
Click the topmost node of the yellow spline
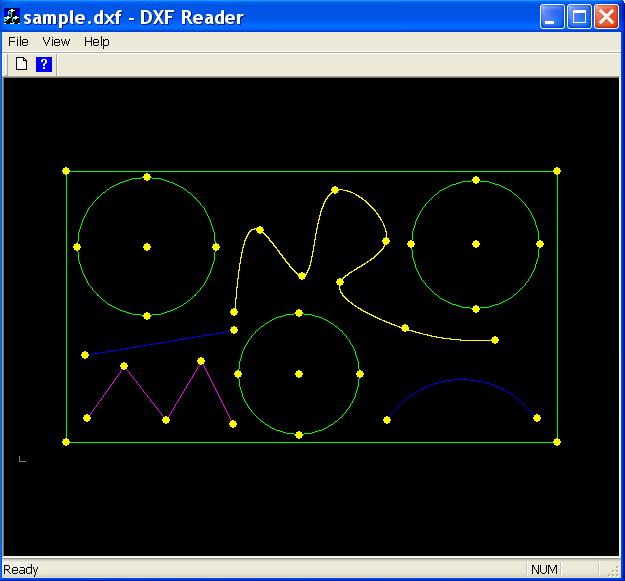335,190
